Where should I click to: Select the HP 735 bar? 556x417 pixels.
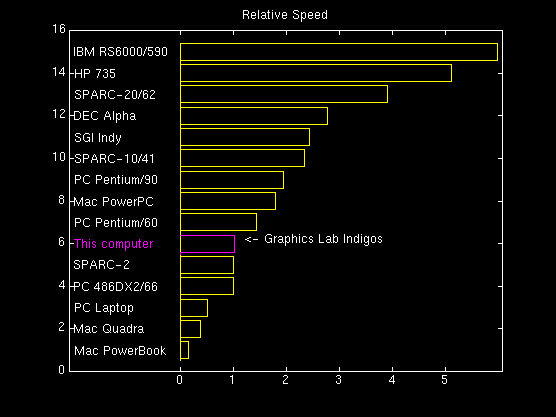coord(316,73)
